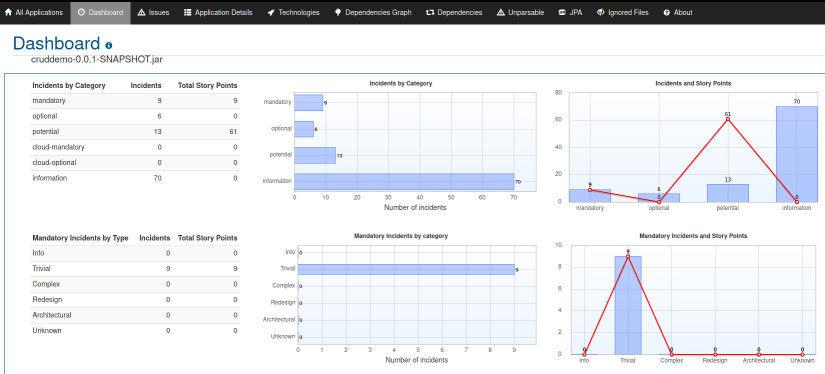Click the information bar in Incidents by Category chart
Viewport: 825px width, 374px height.
pyautogui.click(x=404, y=181)
